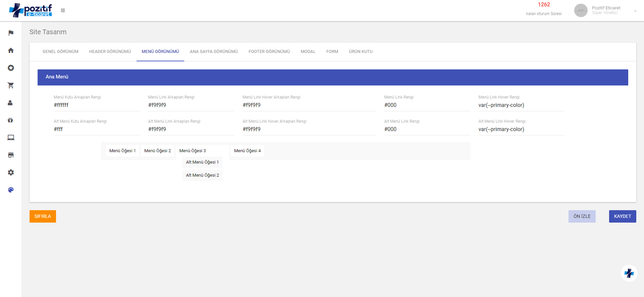Click the Kaydet save button
This screenshot has width=644, height=297.
pyautogui.click(x=622, y=216)
